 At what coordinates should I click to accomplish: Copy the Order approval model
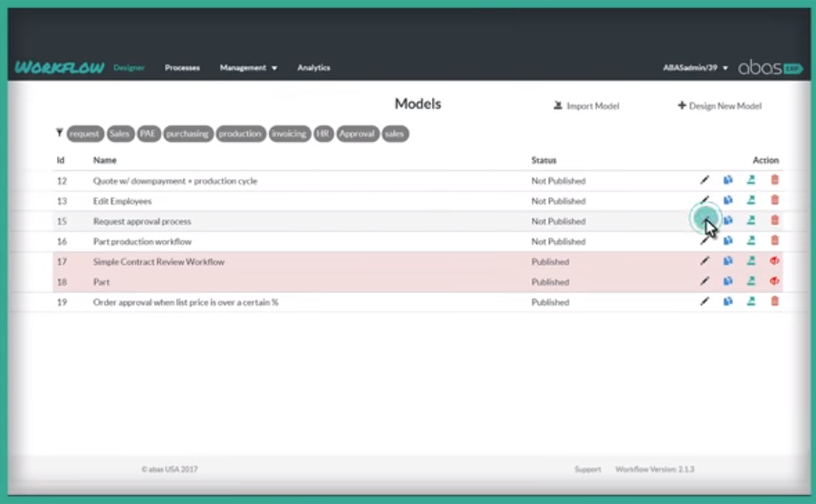click(728, 301)
